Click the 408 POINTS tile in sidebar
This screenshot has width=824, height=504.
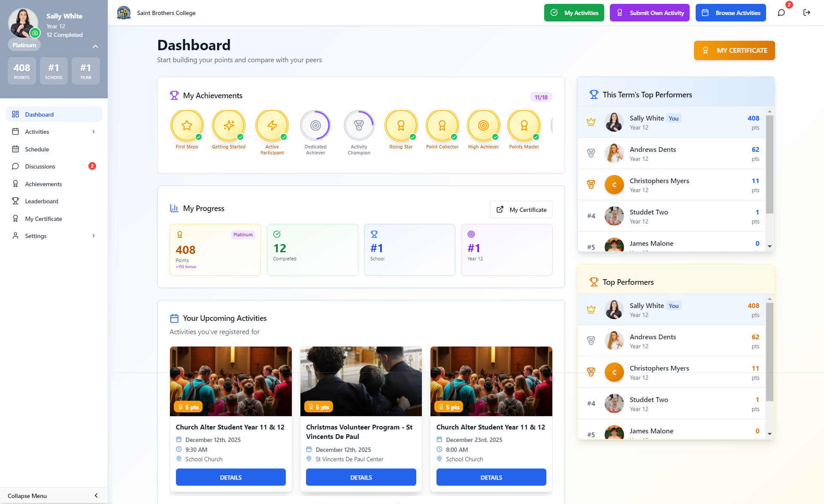pyautogui.click(x=22, y=71)
